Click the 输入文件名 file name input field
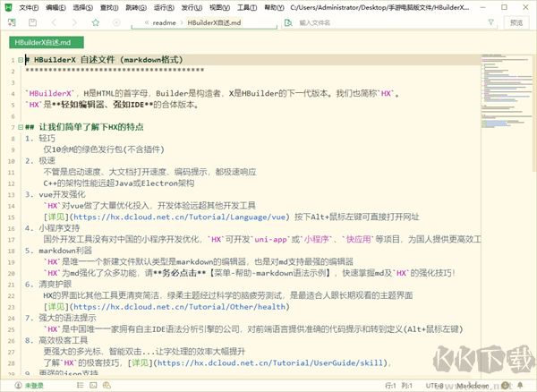 point(390,22)
